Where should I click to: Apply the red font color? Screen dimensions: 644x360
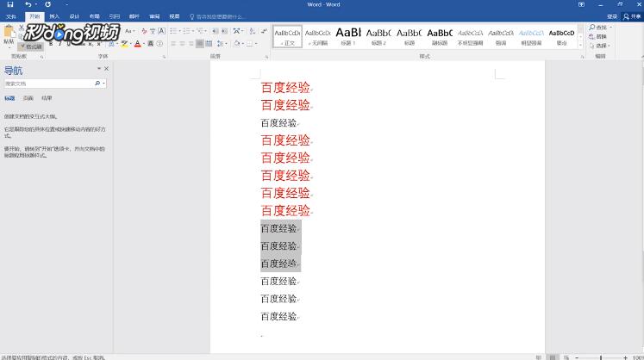coord(138,44)
